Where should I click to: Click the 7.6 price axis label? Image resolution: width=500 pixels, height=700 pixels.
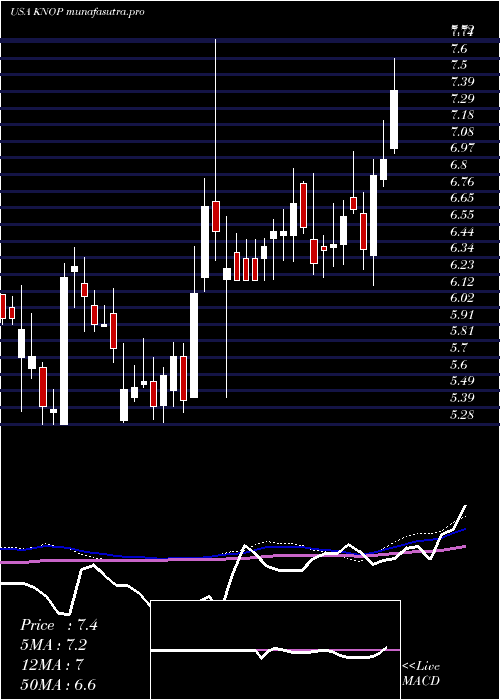(459, 48)
